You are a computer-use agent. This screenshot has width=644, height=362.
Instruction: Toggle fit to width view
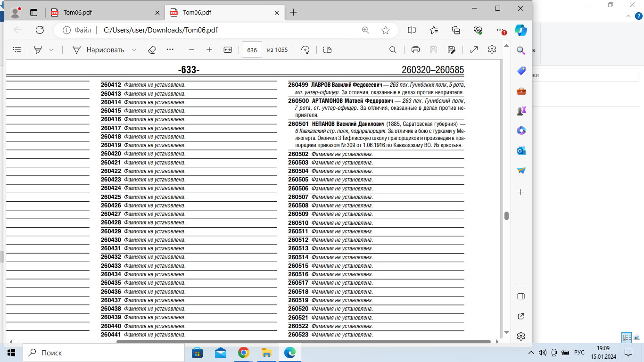coord(228,49)
